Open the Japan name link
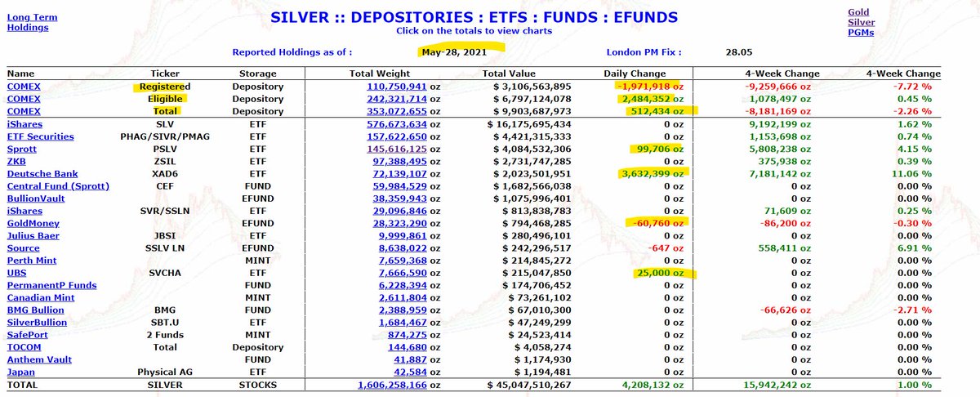The image size is (980, 397). point(21,372)
